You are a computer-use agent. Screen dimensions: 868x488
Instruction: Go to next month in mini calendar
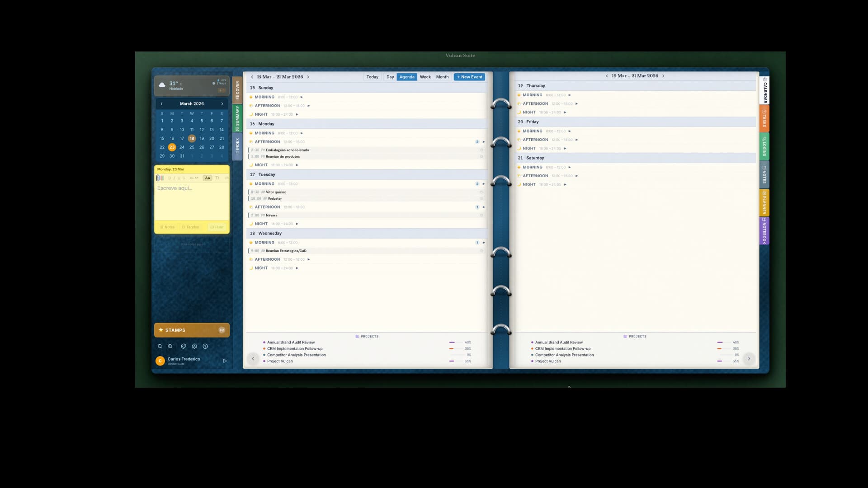[222, 103]
